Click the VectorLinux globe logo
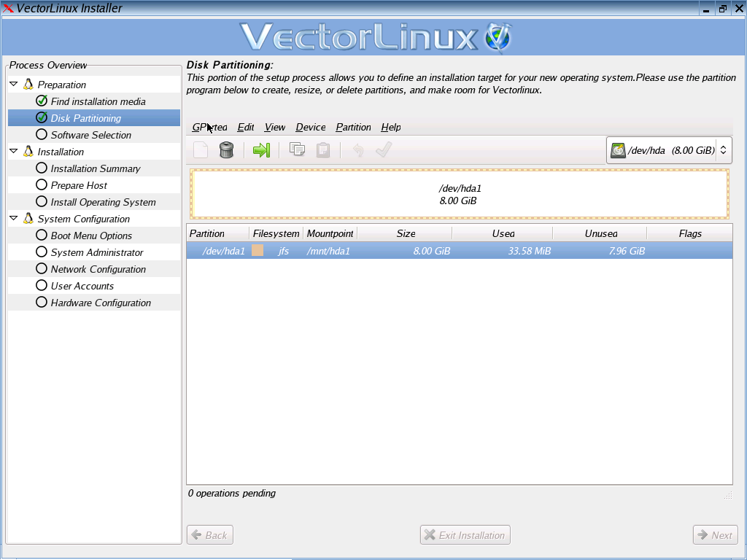Image resolution: width=747 pixels, height=560 pixels. [498, 38]
